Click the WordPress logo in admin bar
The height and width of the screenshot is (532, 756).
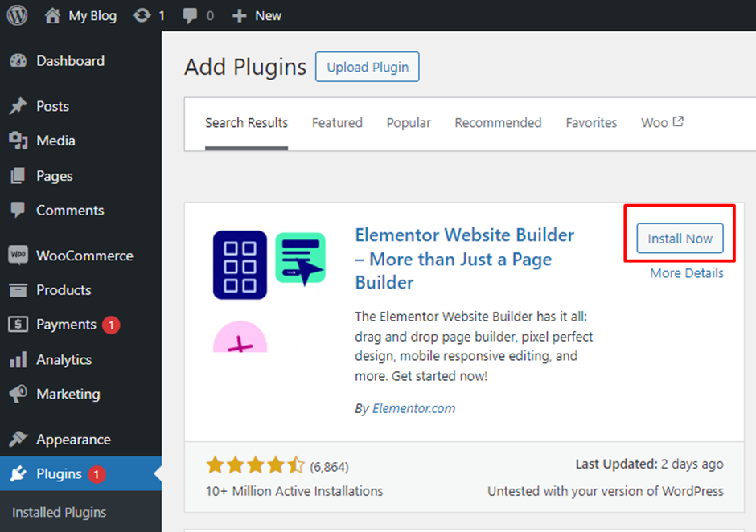[x=17, y=14]
